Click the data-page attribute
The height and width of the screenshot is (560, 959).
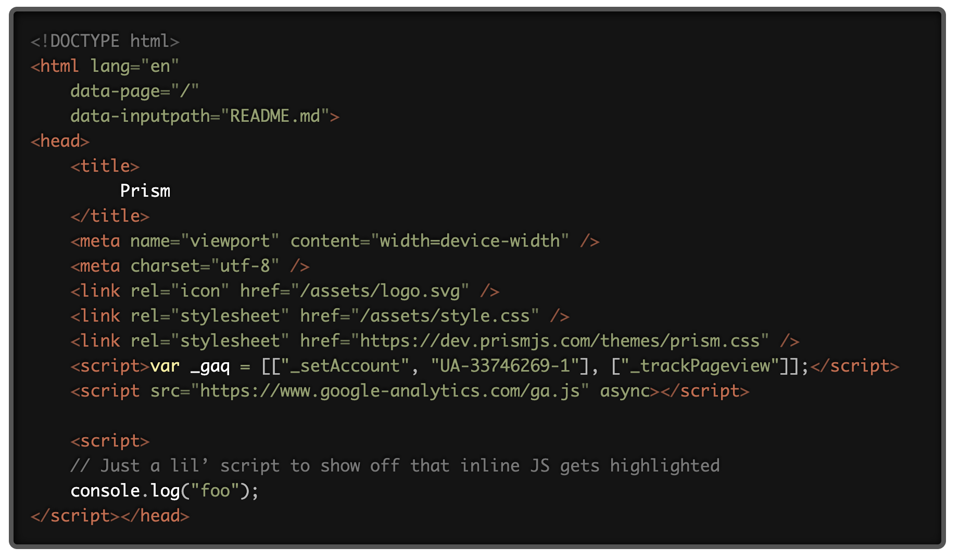(115, 91)
